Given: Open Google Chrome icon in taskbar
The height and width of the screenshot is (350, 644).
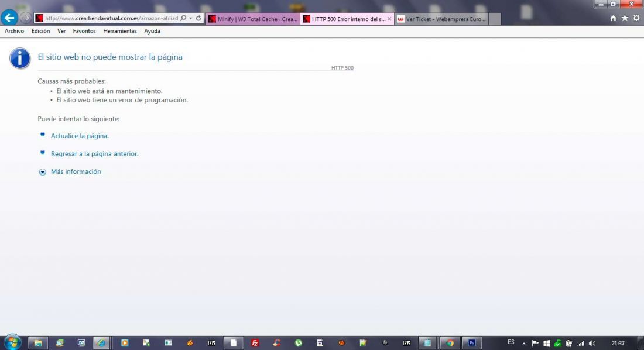Looking at the screenshot, I should click(450, 343).
